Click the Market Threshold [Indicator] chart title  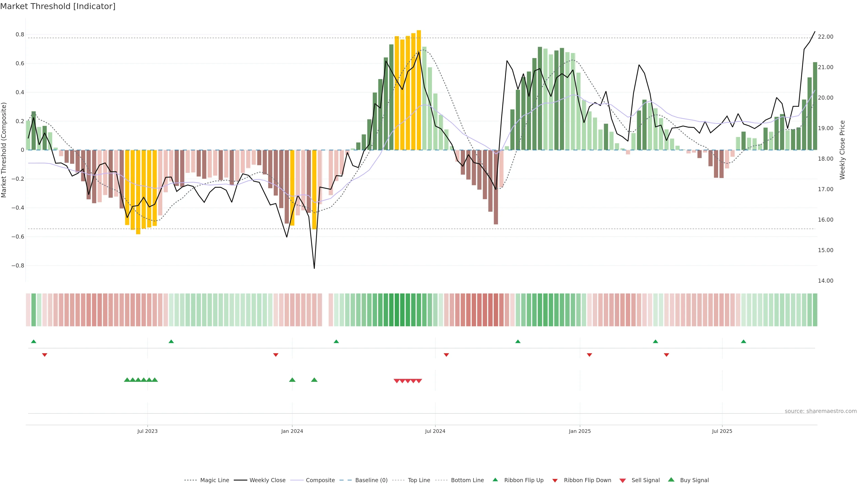point(58,6)
